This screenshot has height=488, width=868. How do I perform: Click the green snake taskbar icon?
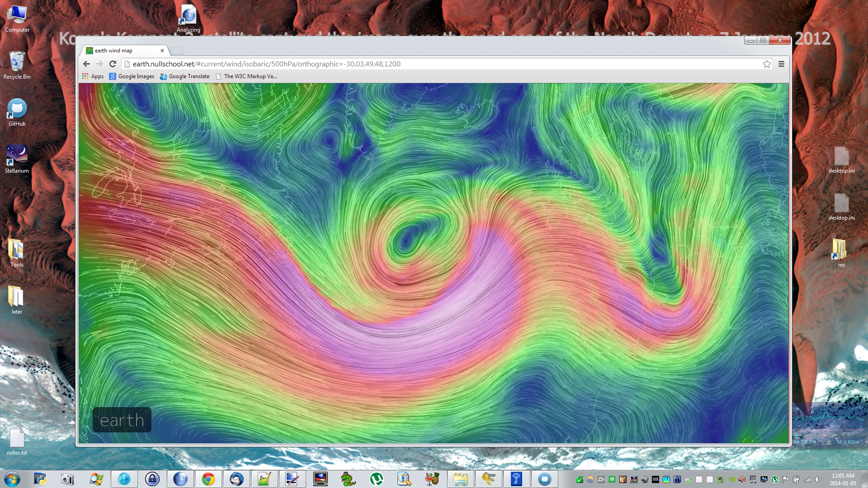[x=348, y=479]
